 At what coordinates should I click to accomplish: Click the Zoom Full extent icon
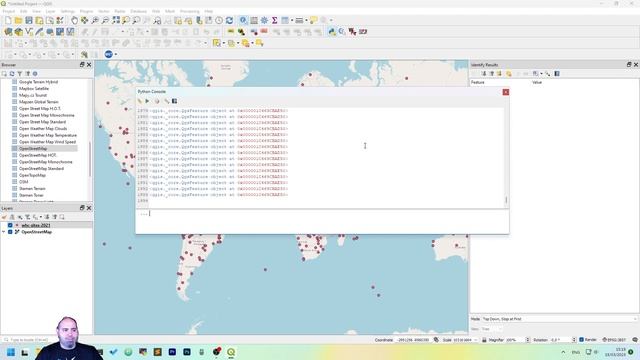(116, 20)
